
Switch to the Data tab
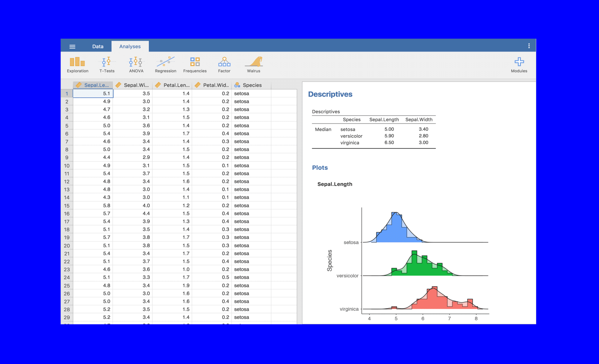pos(98,47)
